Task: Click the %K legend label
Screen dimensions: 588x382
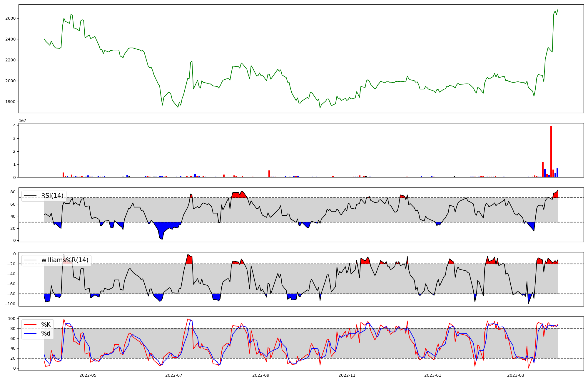Action: pyautogui.click(x=46, y=325)
